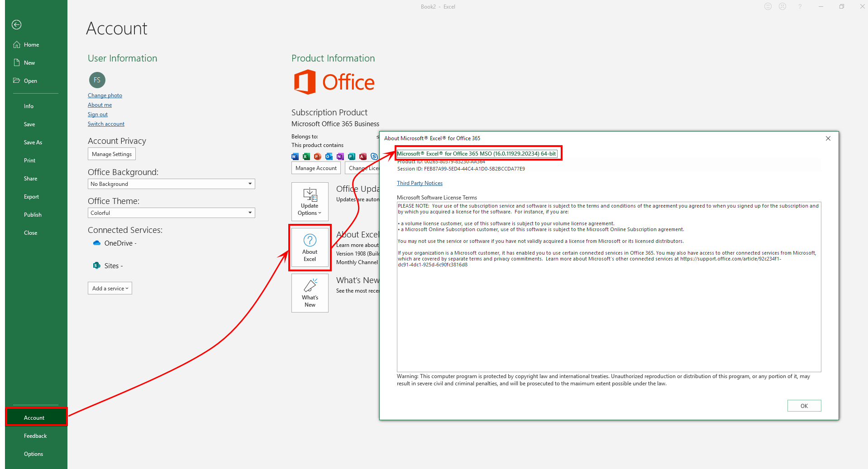Image resolution: width=868 pixels, height=469 pixels.
Task: Click the Word app icon
Action: tap(295, 156)
